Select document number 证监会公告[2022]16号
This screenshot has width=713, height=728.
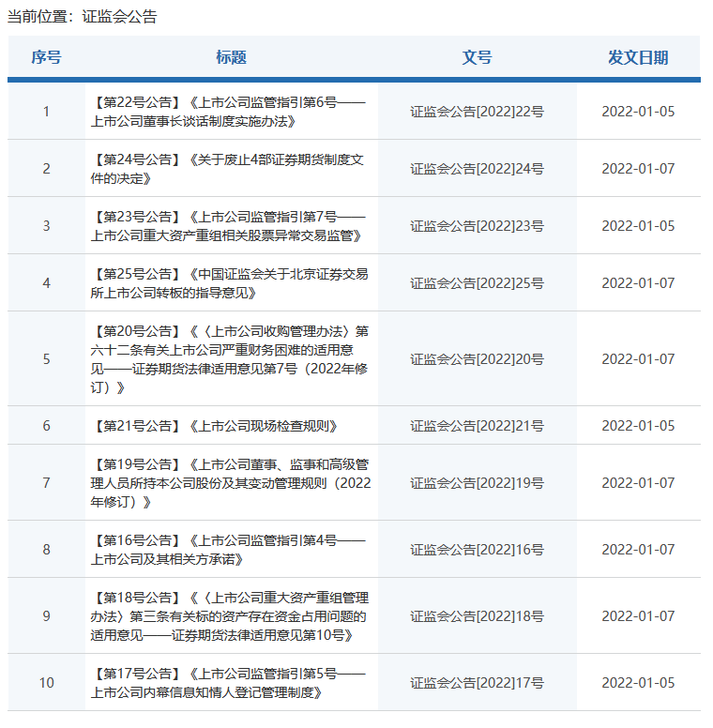(x=478, y=550)
